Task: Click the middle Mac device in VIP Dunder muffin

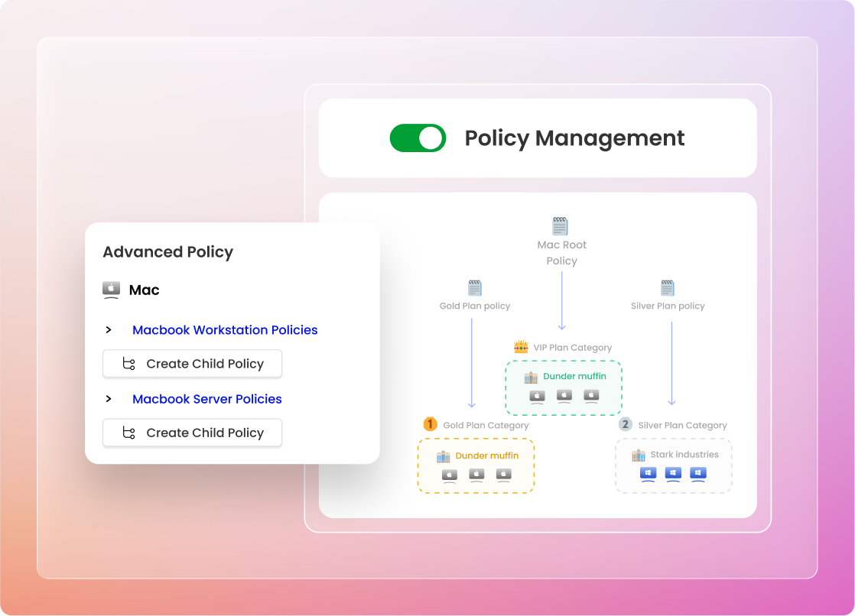Action: [x=564, y=396]
